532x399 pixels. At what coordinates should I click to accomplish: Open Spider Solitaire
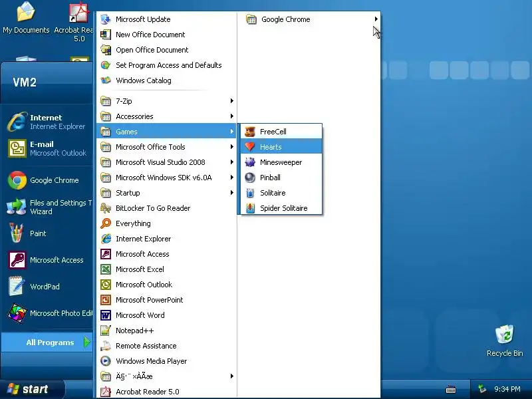(x=281, y=208)
